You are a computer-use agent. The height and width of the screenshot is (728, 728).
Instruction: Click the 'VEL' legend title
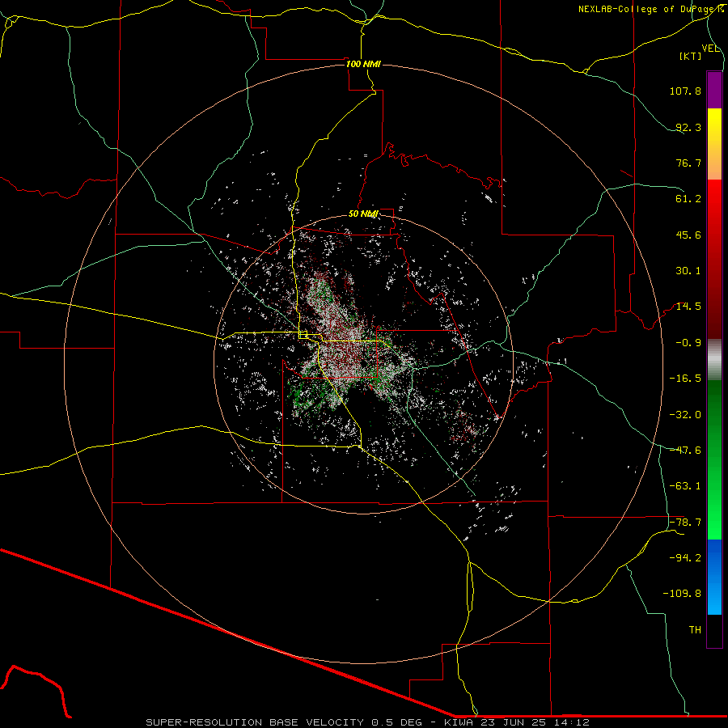point(710,49)
